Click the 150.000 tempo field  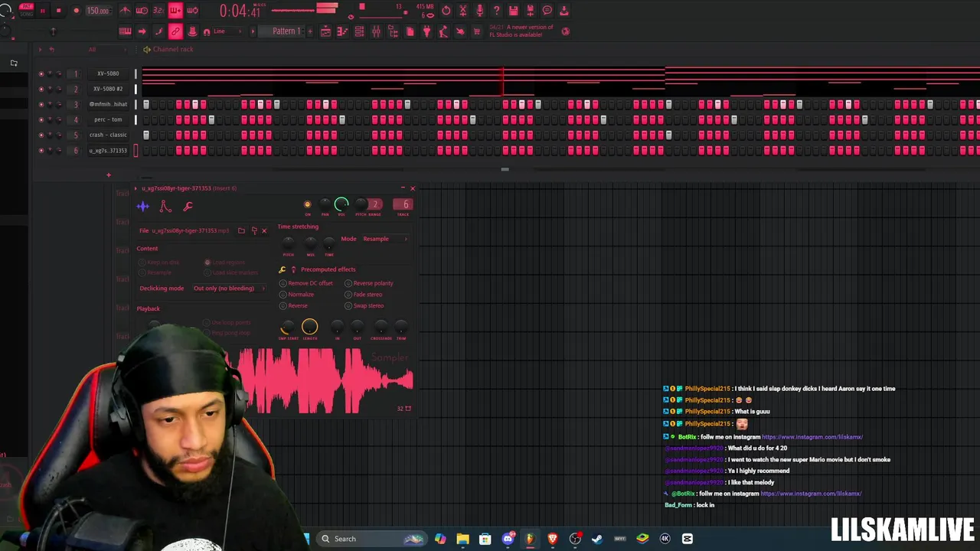click(x=98, y=11)
